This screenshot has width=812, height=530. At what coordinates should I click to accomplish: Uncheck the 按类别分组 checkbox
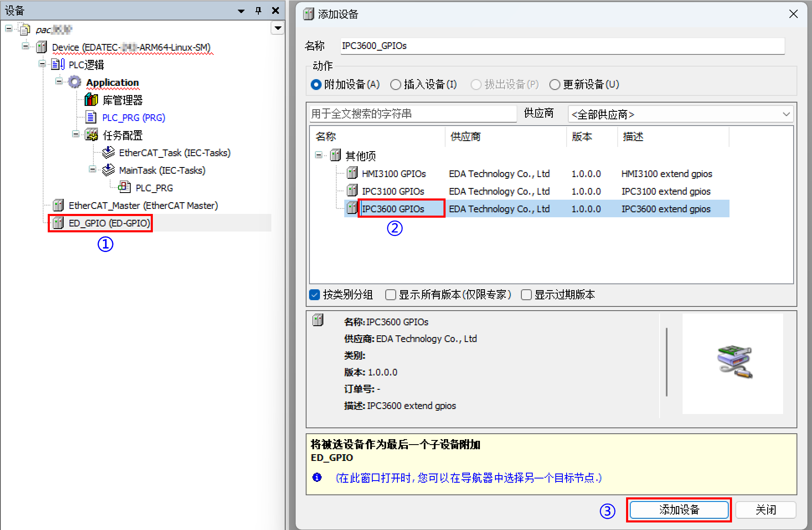[x=314, y=295]
